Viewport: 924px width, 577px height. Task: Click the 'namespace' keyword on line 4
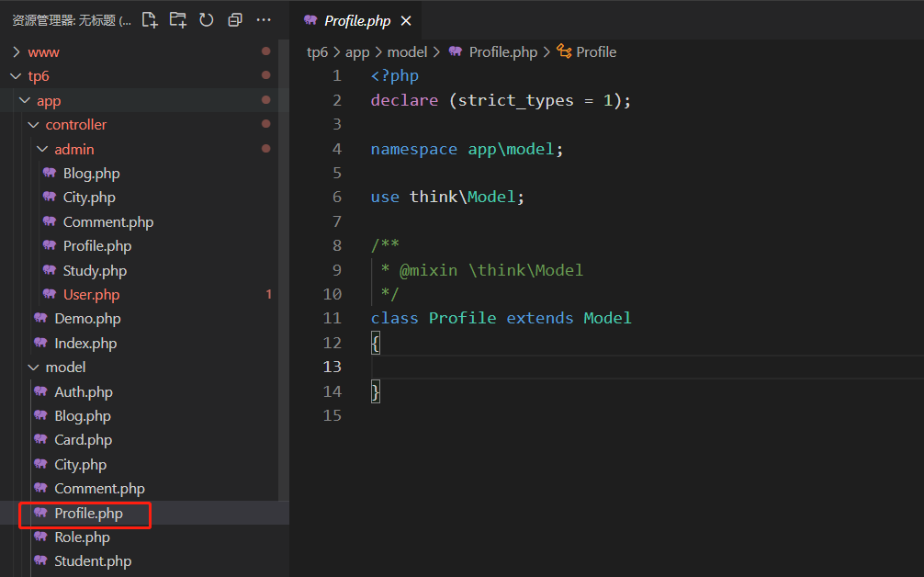click(413, 149)
